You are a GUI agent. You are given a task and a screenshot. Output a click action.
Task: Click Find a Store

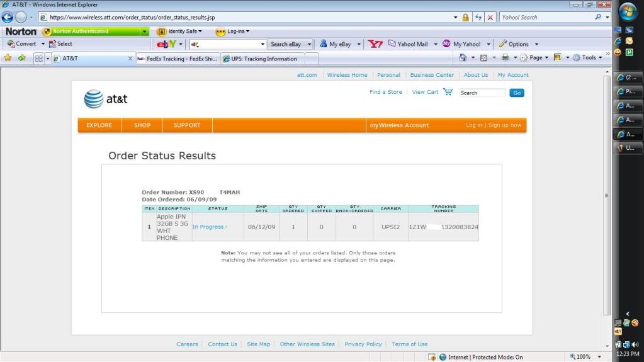click(x=386, y=92)
